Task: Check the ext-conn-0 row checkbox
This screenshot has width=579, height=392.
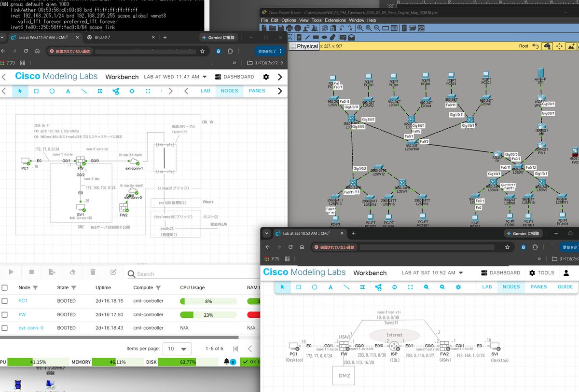Action: pyautogui.click(x=4, y=328)
